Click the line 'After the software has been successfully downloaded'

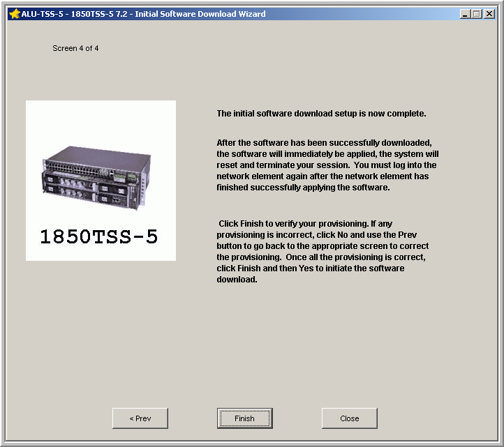325,143
